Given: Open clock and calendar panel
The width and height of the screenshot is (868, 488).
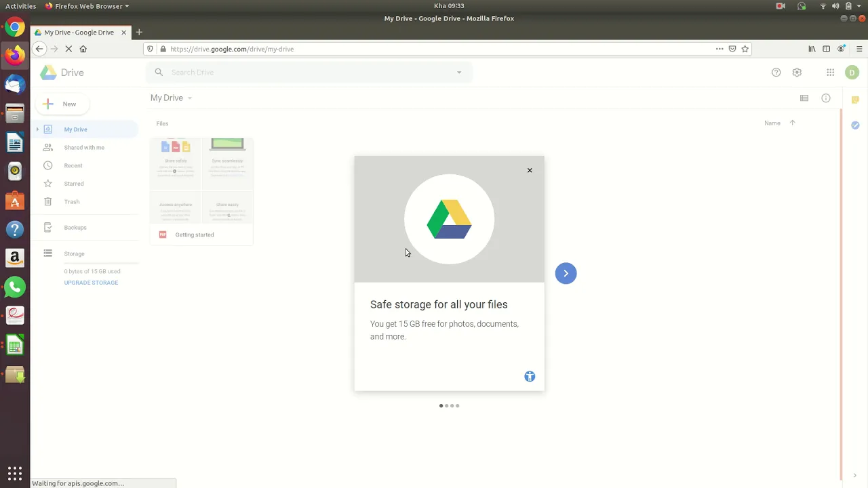Looking at the screenshot, I should (x=448, y=6).
